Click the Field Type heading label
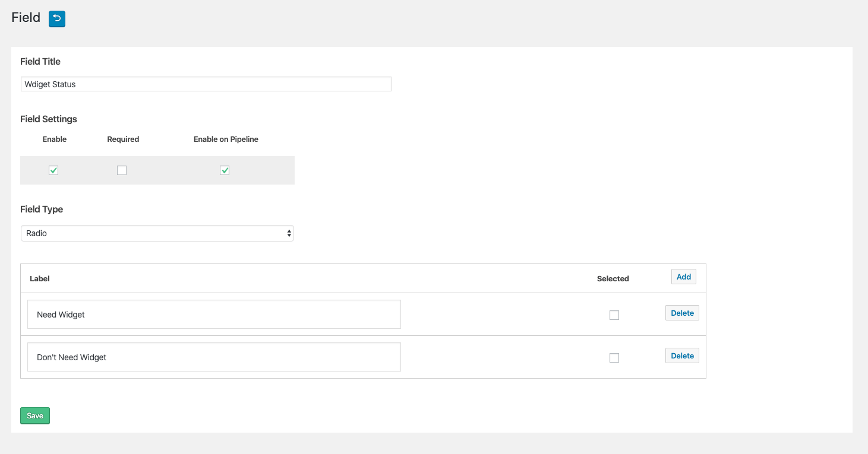868x454 pixels. [42, 209]
